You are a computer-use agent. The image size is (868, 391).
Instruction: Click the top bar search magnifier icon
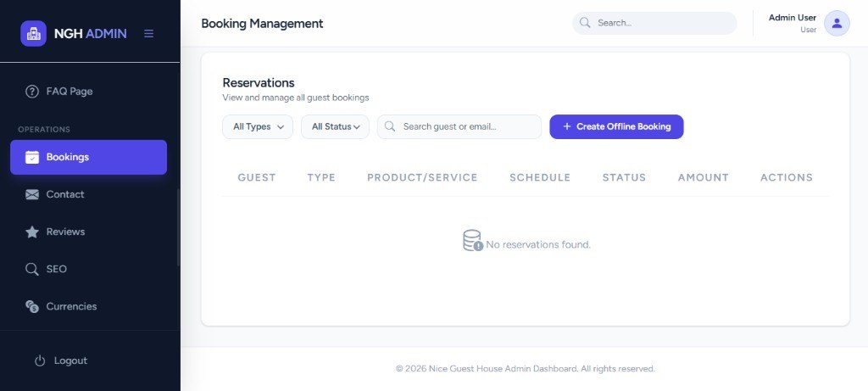(585, 23)
